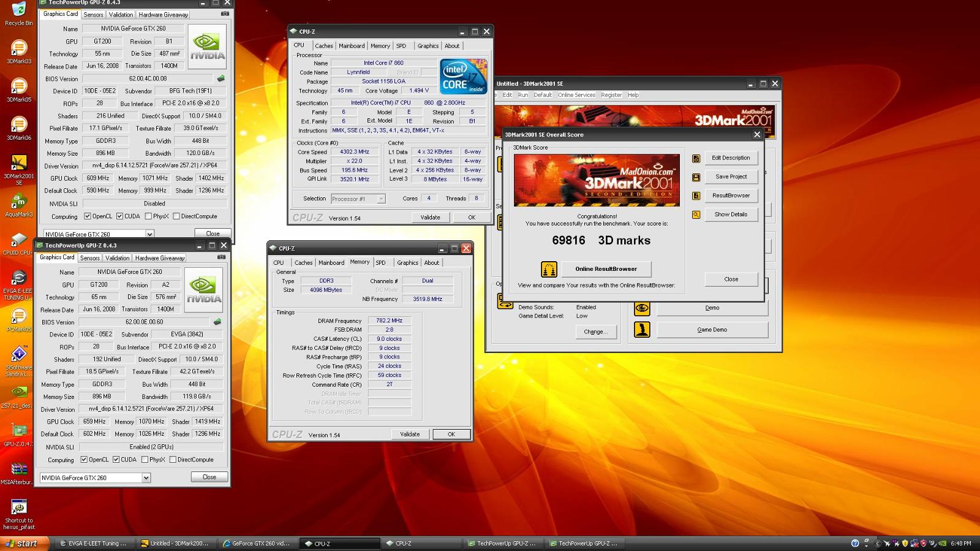The height and width of the screenshot is (551, 980).
Task: Click the camera screenshot icon in top GPU-Z window
Action: coord(225,13)
